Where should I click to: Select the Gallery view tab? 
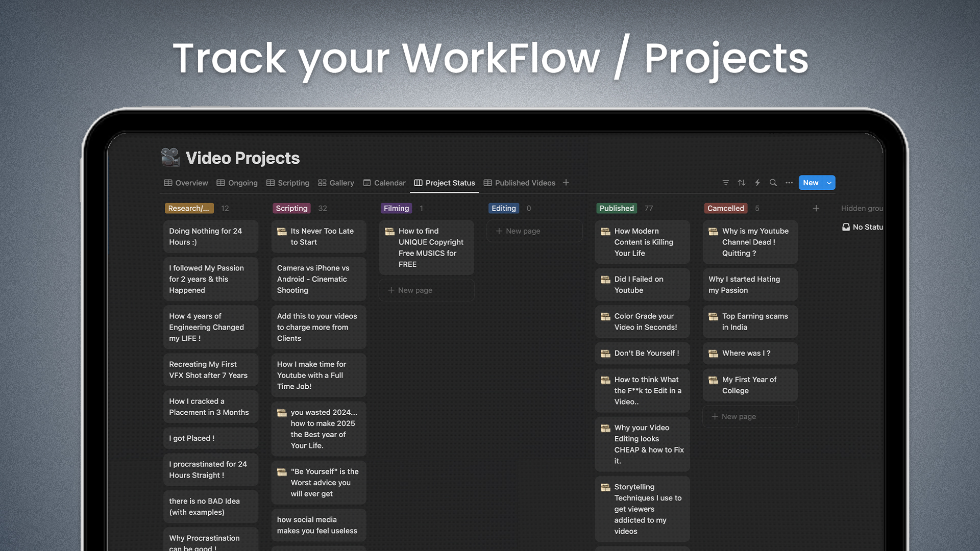336,183
